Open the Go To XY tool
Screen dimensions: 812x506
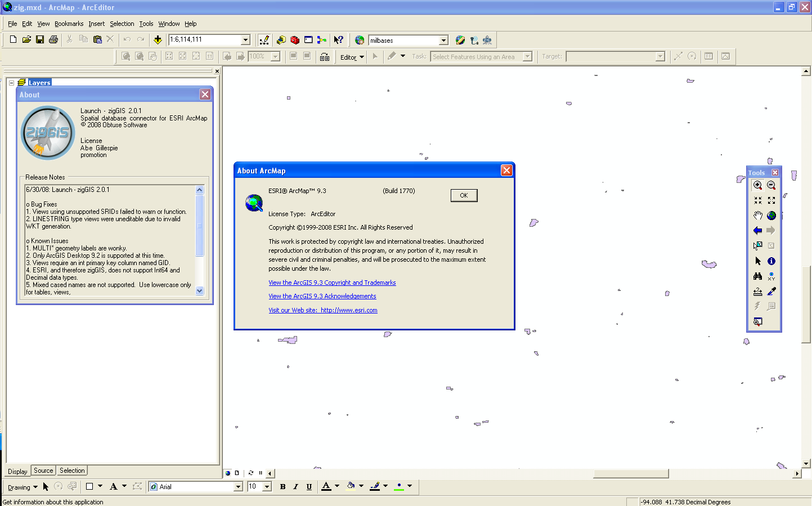pyautogui.click(x=771, y=276)
